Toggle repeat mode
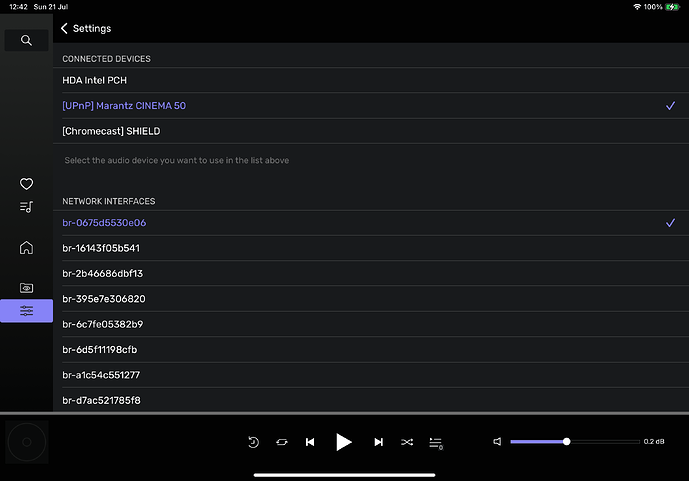Viewport: 689px width, 481px height. (282, 442)
